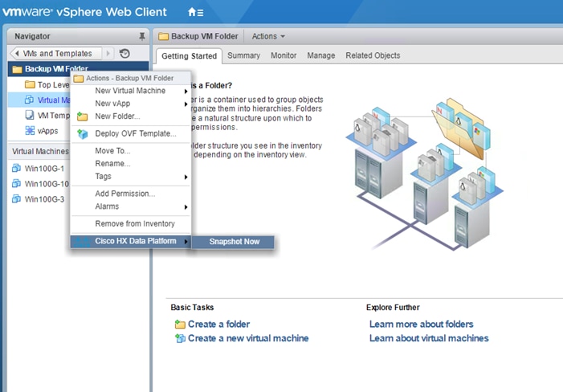Open Learn about virtual machines link
Screen dimensions: 563x392
tap(429, 338)
